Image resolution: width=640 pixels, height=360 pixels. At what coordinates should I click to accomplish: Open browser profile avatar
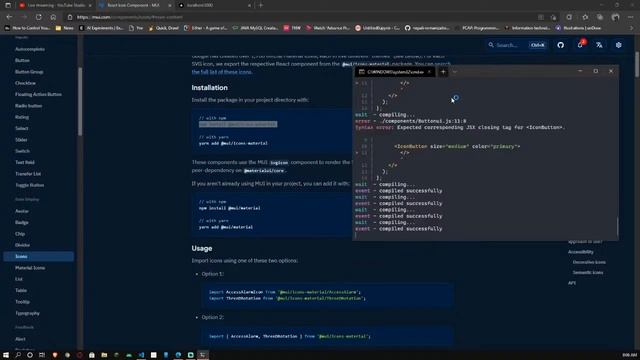tap(616, 17)
